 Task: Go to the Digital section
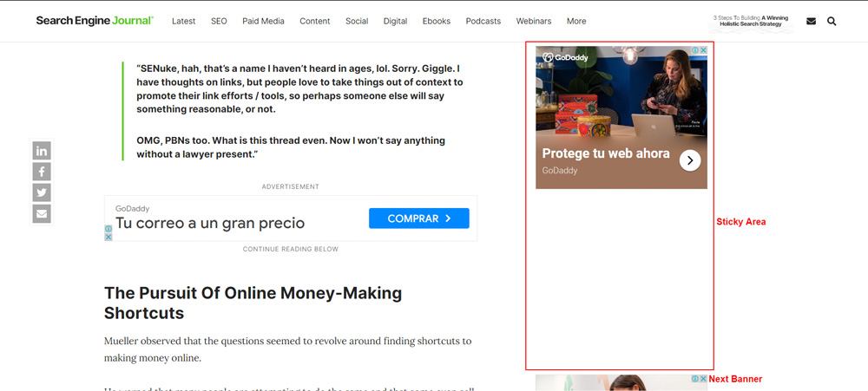(x=395, y=21)
